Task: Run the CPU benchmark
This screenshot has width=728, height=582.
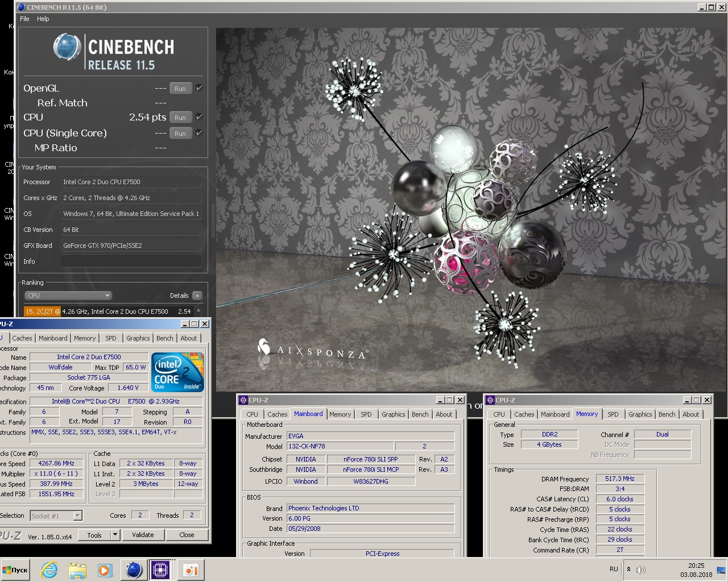Action: pyautogui.click(x=180, y=118)
